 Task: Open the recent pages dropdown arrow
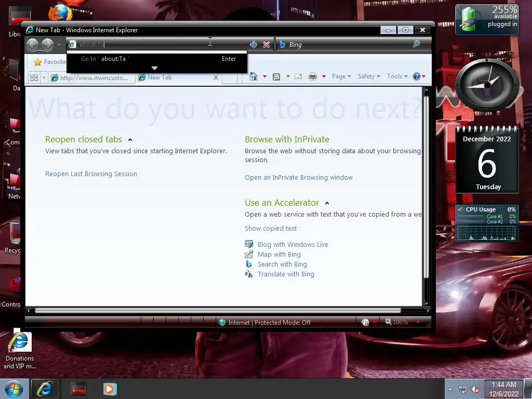(59, 45)
